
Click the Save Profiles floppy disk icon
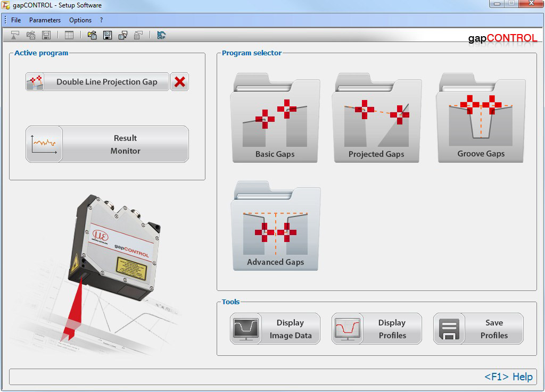pyautogui.click(x=449, y=329)
